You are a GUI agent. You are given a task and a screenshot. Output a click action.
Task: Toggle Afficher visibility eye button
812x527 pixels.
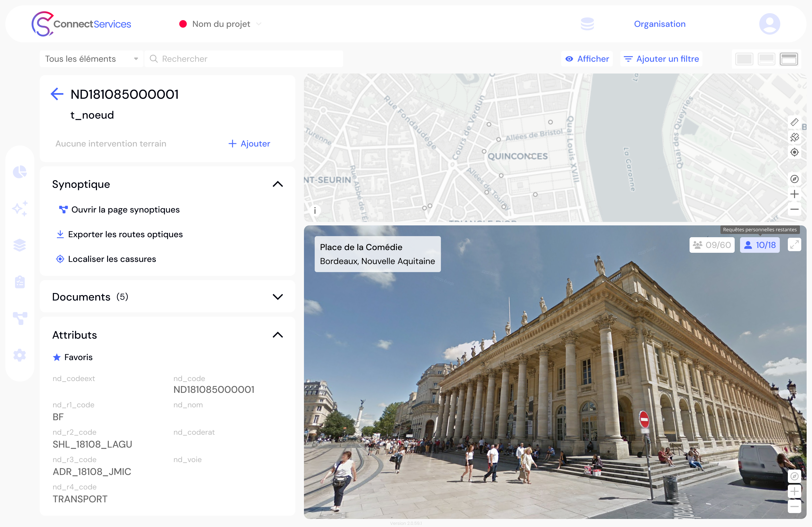coord(587,59)
